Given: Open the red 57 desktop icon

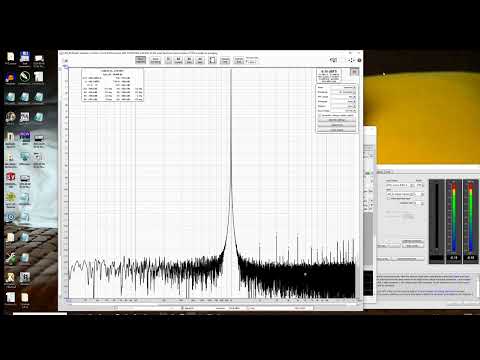Looking at the screenshot, I should click(x=11, y=177).
